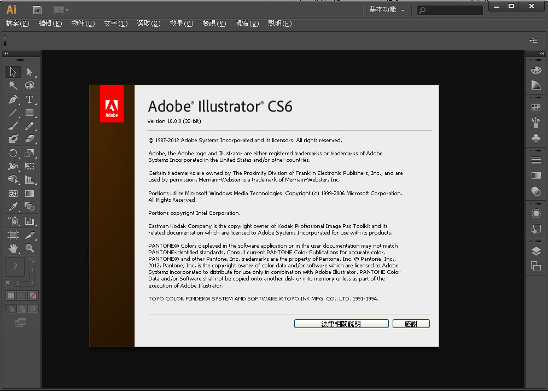
Task: Open the 選取(S) menu
Action: (x=149, y=24)
